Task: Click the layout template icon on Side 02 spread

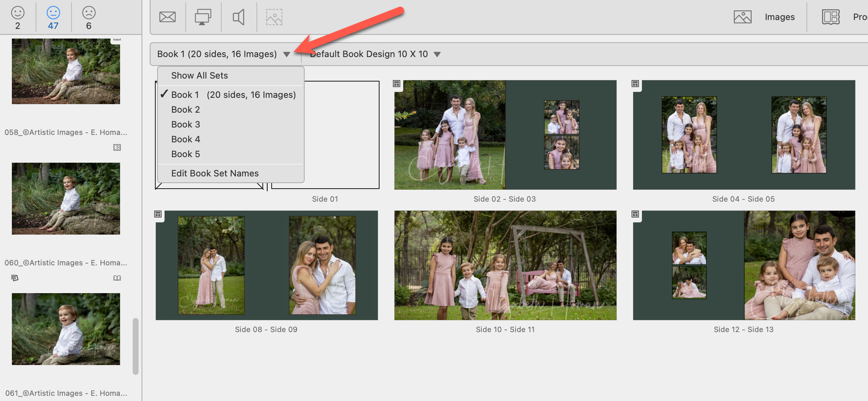Action: tap(397, 84)
